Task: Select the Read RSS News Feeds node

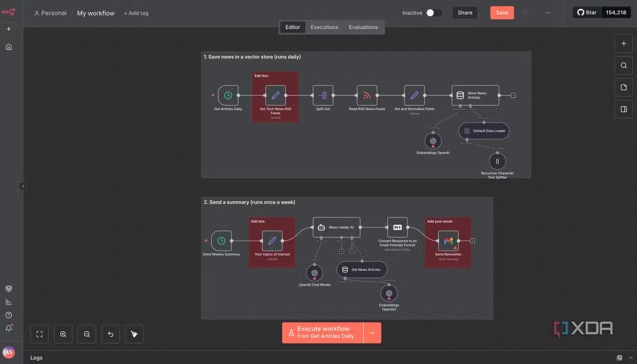Action: pos(367,95)
